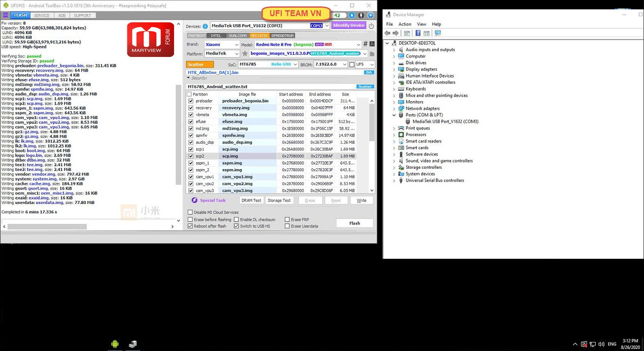Uncheck Switch to USB HS
Image resolution: width=644 pixels, height=351 pixels.
tap(236, 226)
